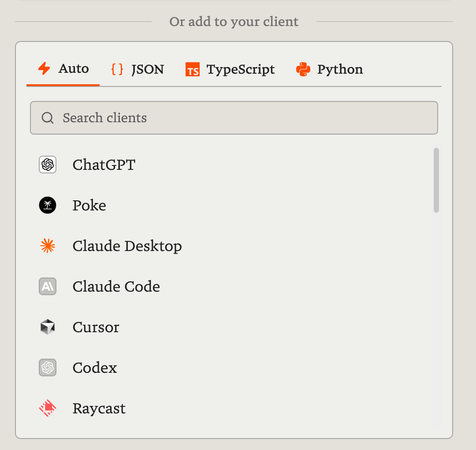
Task: Open the JSON tab
Action: 147,70
